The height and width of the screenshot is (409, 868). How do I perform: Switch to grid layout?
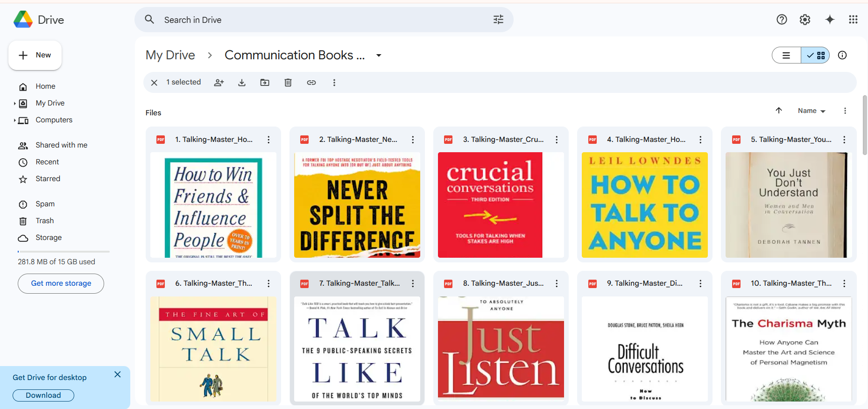[x=815, y=56]
